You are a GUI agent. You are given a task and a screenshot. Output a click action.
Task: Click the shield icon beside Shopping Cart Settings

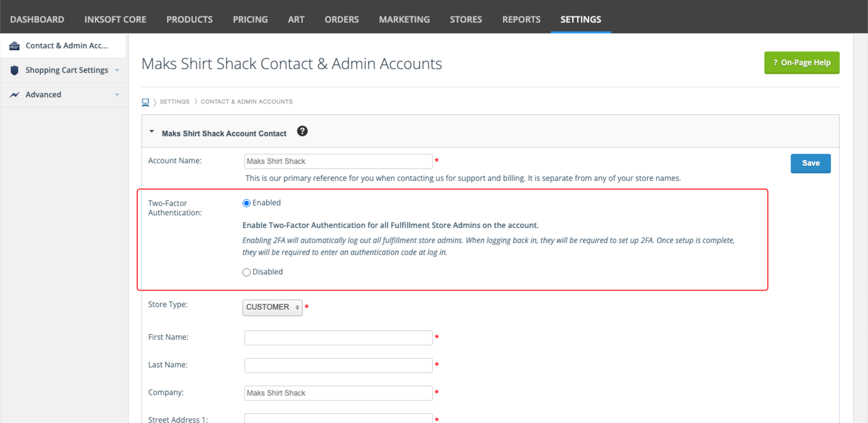pos(14,70)
